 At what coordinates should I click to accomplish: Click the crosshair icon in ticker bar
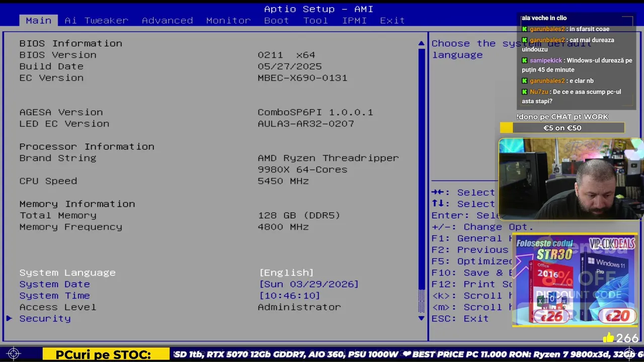point(14,354)
